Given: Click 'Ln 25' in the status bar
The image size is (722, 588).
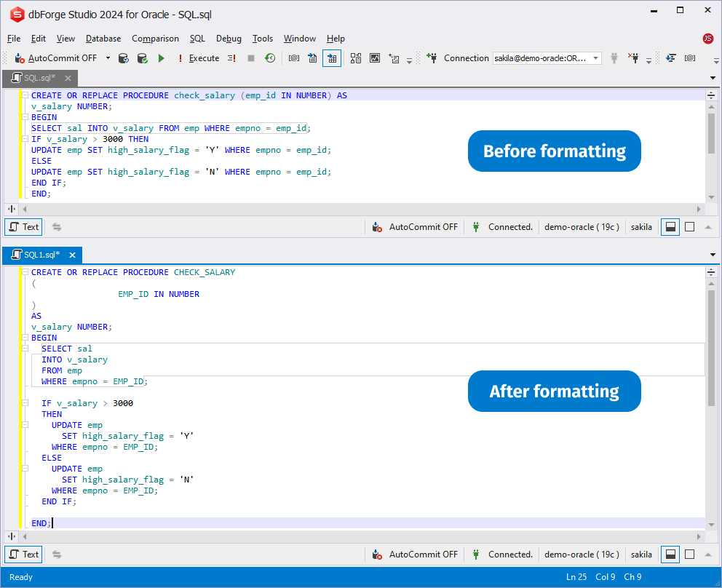Looking at the screenshot, I should tap(576, 577).
